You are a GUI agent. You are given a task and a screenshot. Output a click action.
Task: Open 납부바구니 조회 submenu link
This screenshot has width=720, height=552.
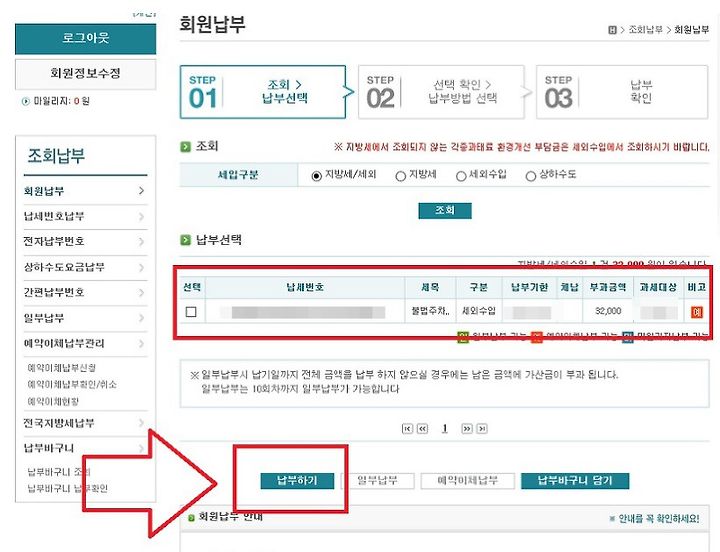tap(59, 472)
